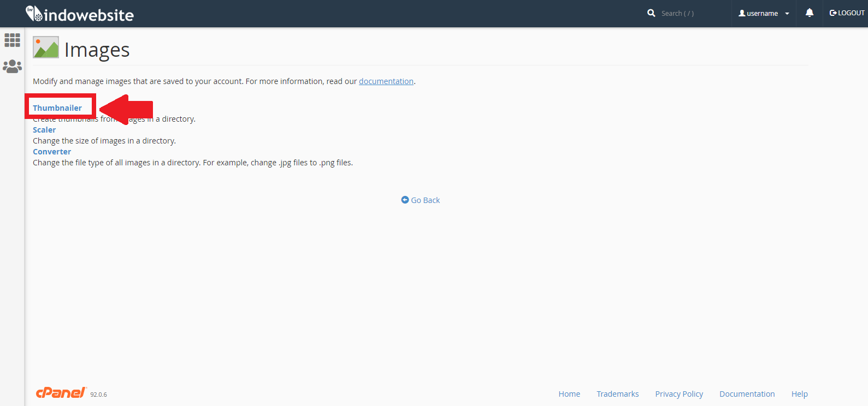Click the 'Change the file type' description
This screenshot has width=868, height=406.
tap(193, 163)
